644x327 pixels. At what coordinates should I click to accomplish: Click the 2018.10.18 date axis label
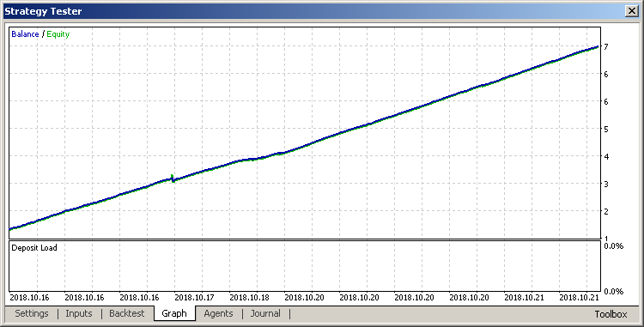click(x=249, y=298)
